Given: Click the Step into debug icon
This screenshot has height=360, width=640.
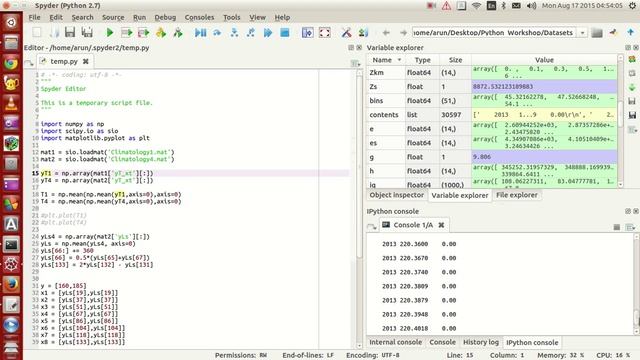Looking at the screenshot, I should click(x=234, y=32).
